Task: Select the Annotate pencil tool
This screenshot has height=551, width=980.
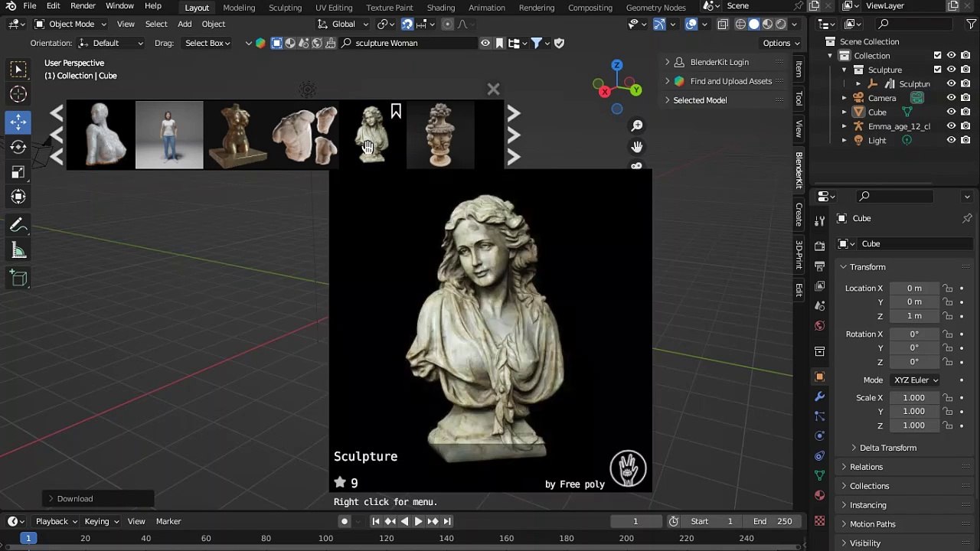Action: coord(18,225)
